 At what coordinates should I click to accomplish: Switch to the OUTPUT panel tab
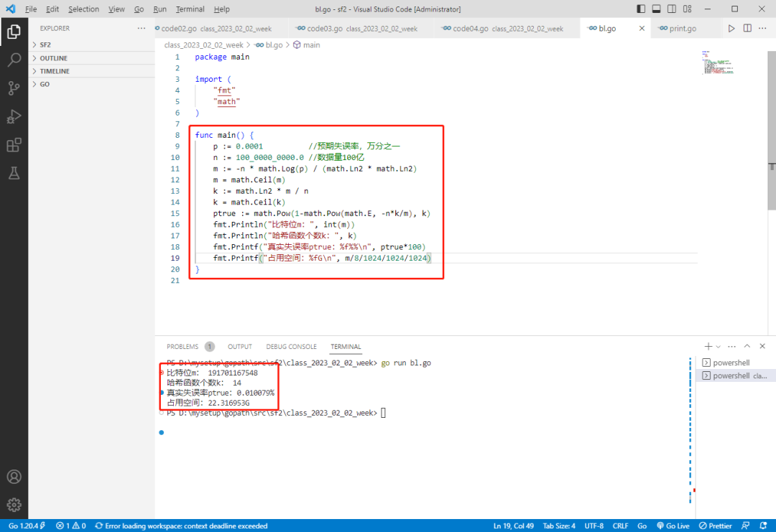point(239,347)
